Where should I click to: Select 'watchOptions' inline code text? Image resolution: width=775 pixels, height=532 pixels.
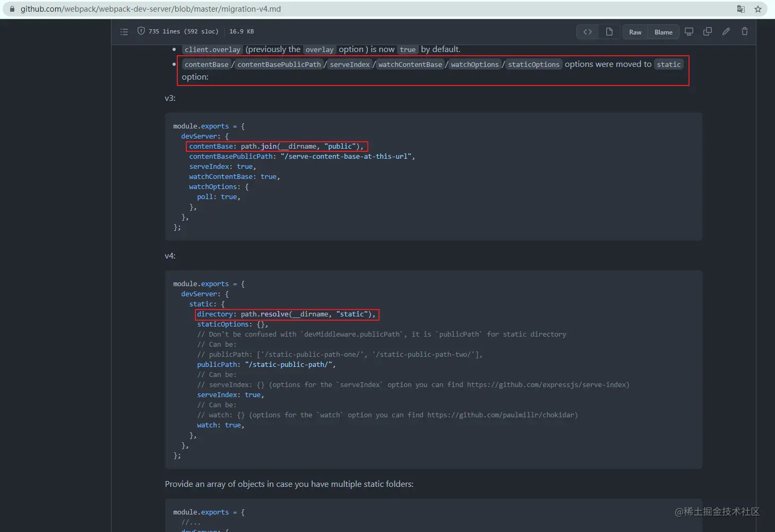pos(475,64)
